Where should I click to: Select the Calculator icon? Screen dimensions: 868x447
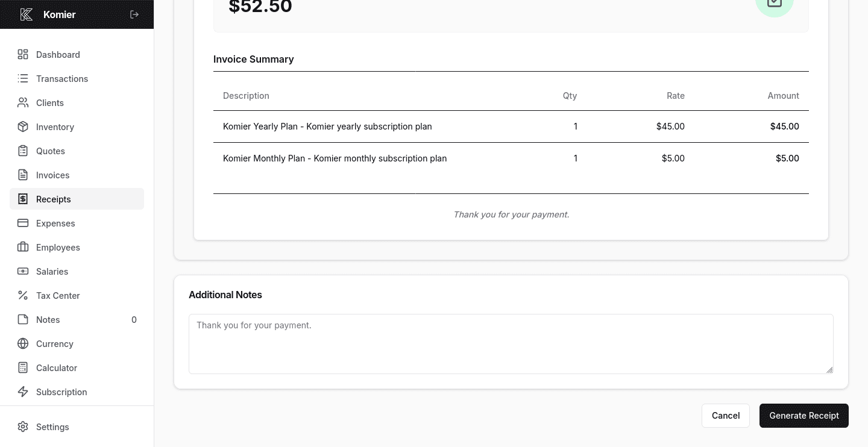pyautogui.click(x=23, y=367)
